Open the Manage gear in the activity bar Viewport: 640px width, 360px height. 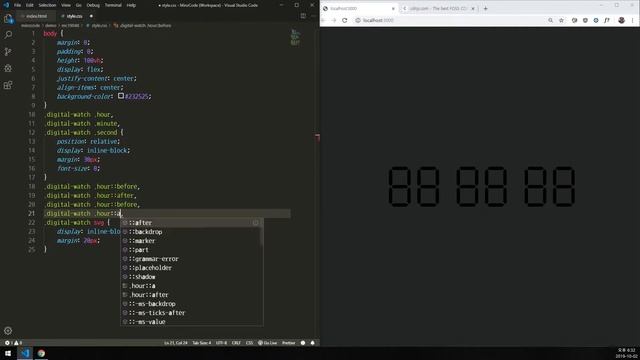pyautogui.click(x=8, y=331)
